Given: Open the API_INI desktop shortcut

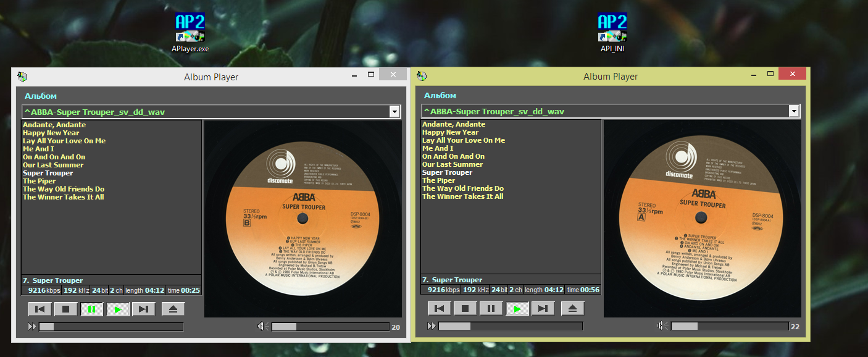Looking at the screenshot, I should (612, 31).
